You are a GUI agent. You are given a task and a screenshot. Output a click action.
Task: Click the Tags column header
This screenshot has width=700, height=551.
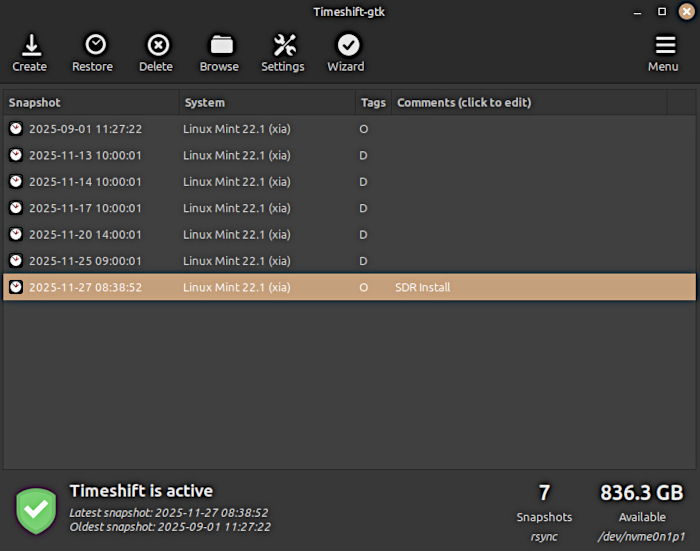tap(372, 102)
